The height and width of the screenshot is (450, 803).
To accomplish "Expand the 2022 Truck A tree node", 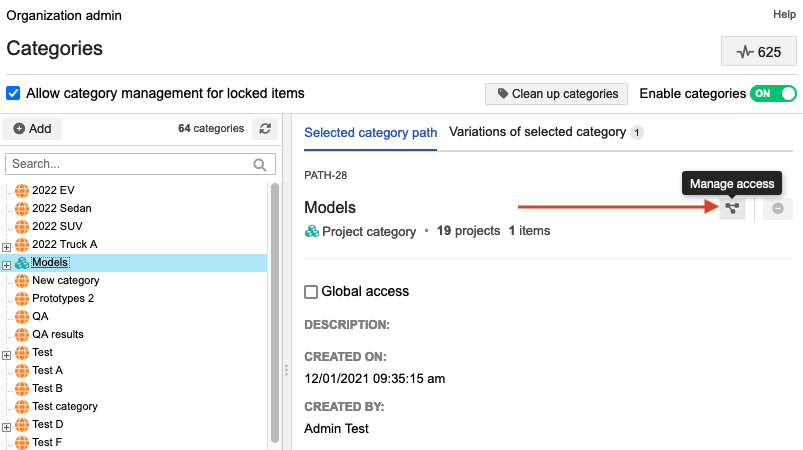I will coord(7,246).
